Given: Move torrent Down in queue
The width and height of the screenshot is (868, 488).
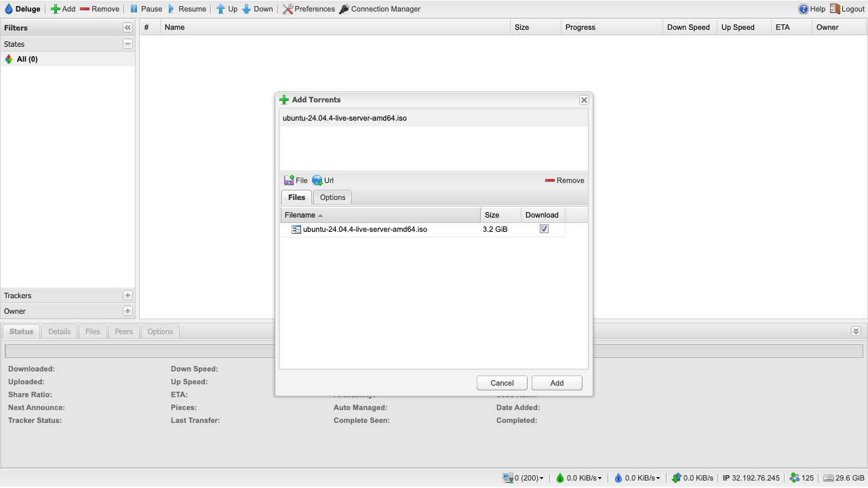Looking at the screenshot, I should [x=257, y=9].
